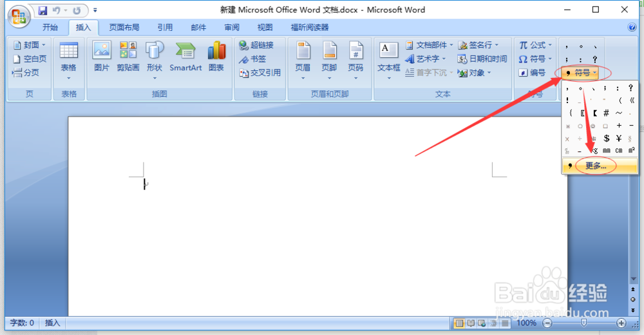This screenshot has width=644, height=335.
Task: Open the Quick Access customize arrow
Action: [x=95, y=10]
